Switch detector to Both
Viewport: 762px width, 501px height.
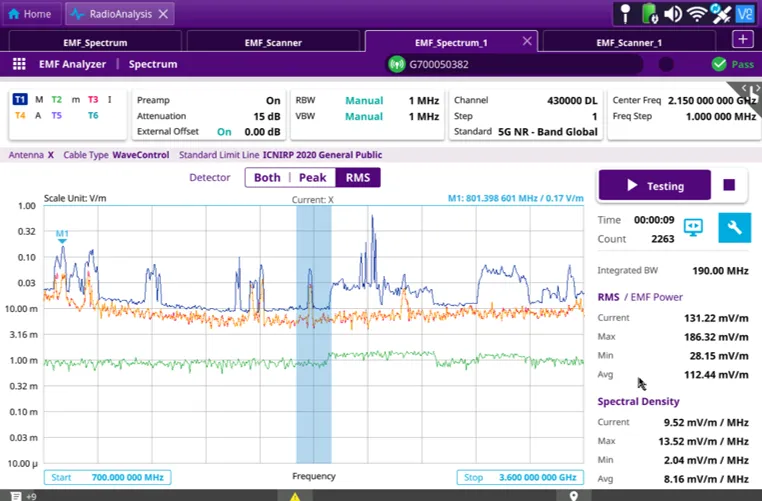(x=267, y=177)
